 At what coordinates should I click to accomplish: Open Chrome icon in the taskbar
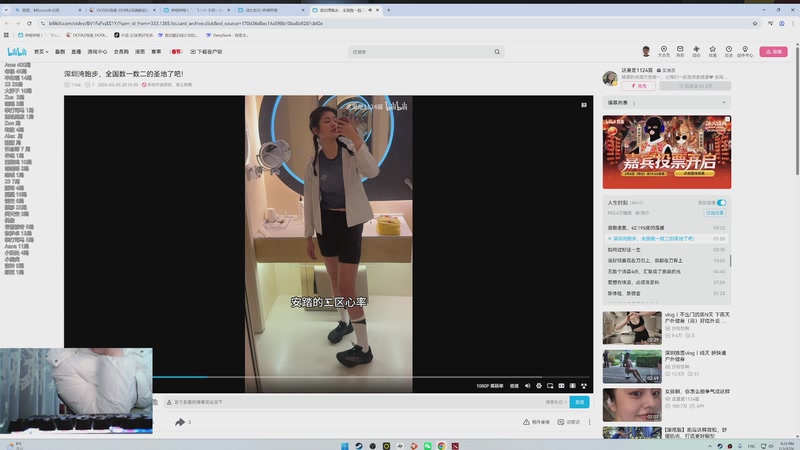pos(441,446)
